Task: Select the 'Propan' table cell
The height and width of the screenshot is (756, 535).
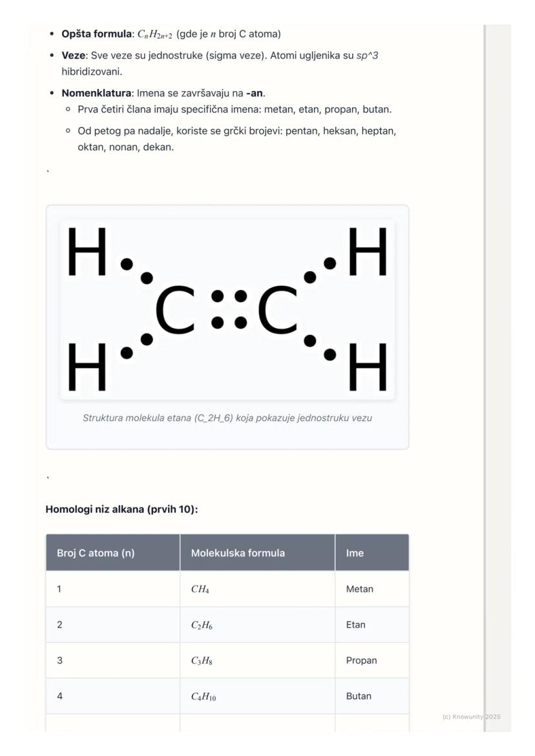Action: pyautogui.click(x=361, y=660)
